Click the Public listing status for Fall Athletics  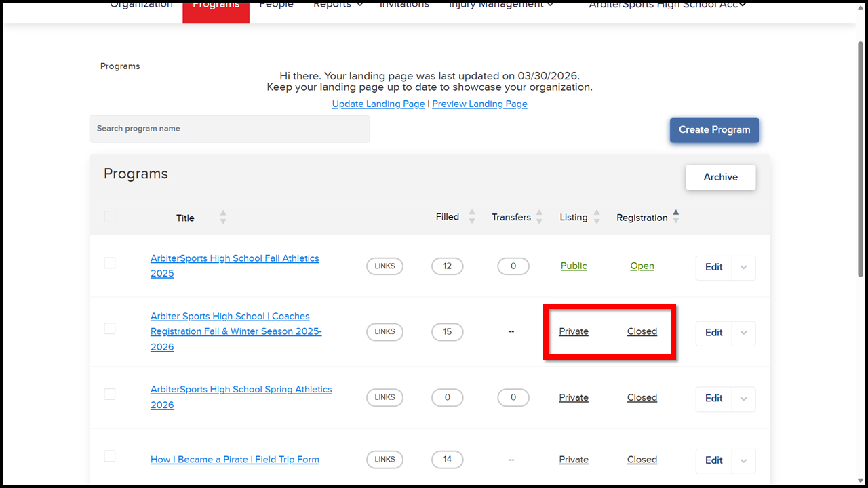[x=574, y=266]
